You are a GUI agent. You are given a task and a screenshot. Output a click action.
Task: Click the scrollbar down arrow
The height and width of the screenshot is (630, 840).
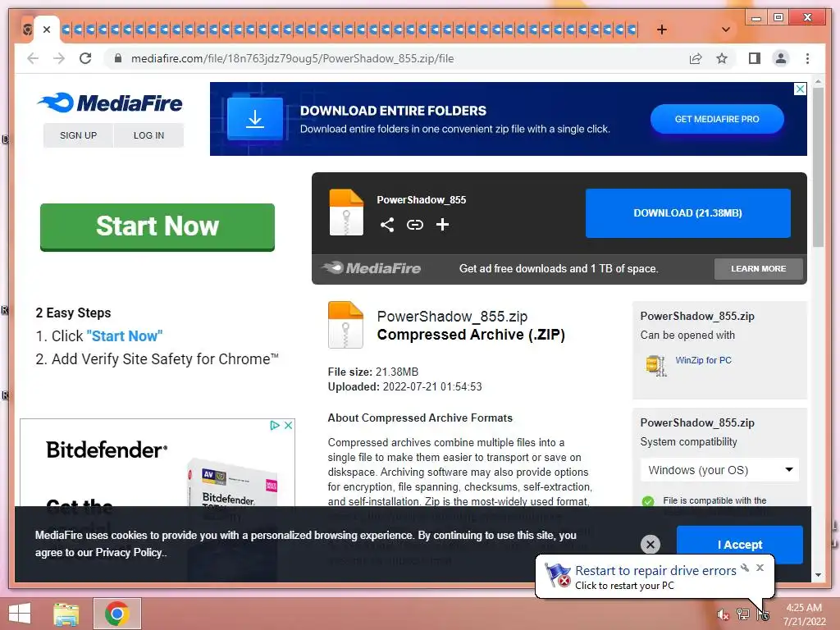click(818, 575)
